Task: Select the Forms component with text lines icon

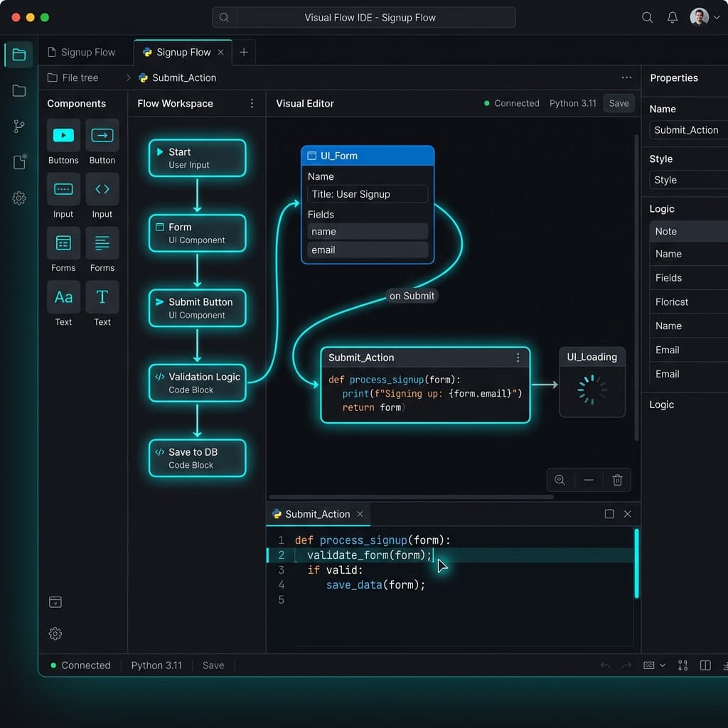Action: (x=102, y=243)
